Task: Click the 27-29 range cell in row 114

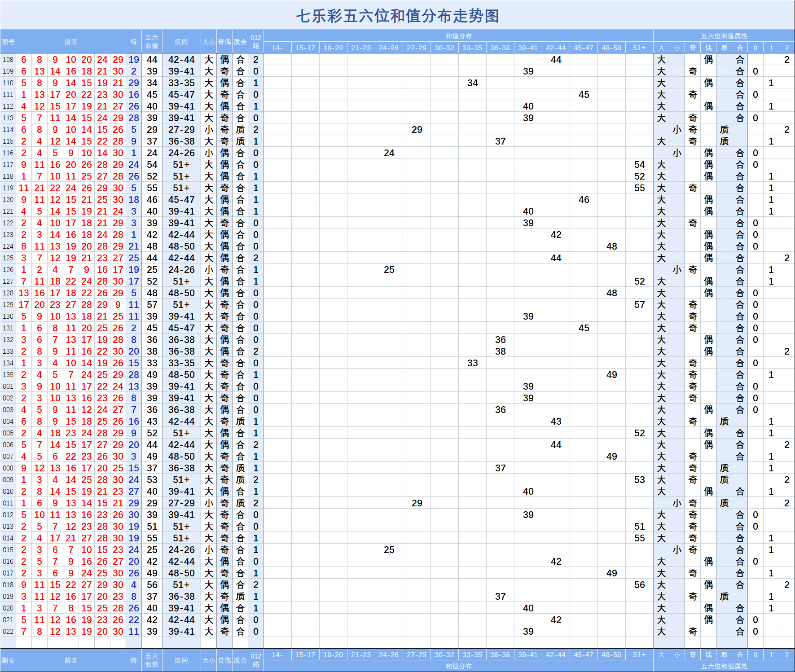Action: click(181, 130)
